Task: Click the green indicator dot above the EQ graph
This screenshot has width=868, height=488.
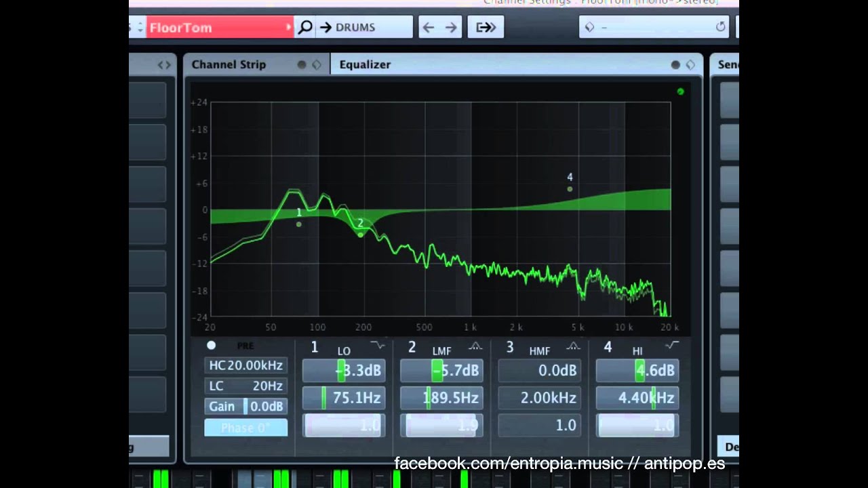Action: [680, 91]
